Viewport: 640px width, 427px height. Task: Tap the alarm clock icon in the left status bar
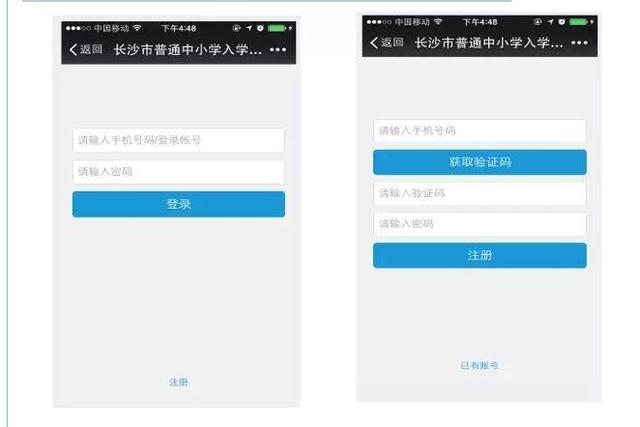tap(260, 28)
